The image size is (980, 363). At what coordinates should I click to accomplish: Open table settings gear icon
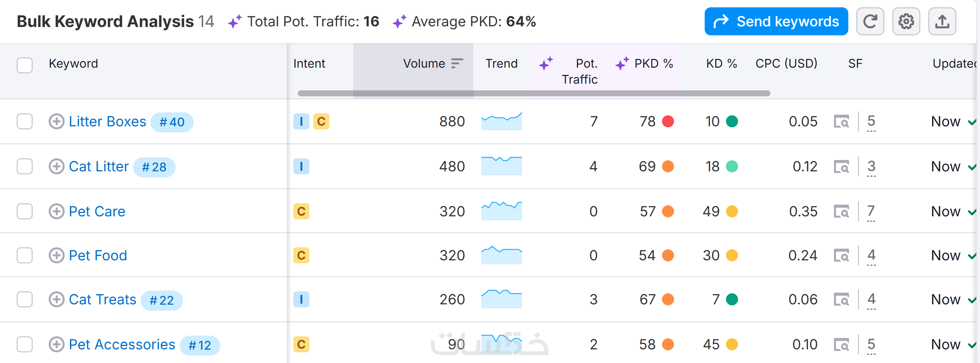coord(906,21)
